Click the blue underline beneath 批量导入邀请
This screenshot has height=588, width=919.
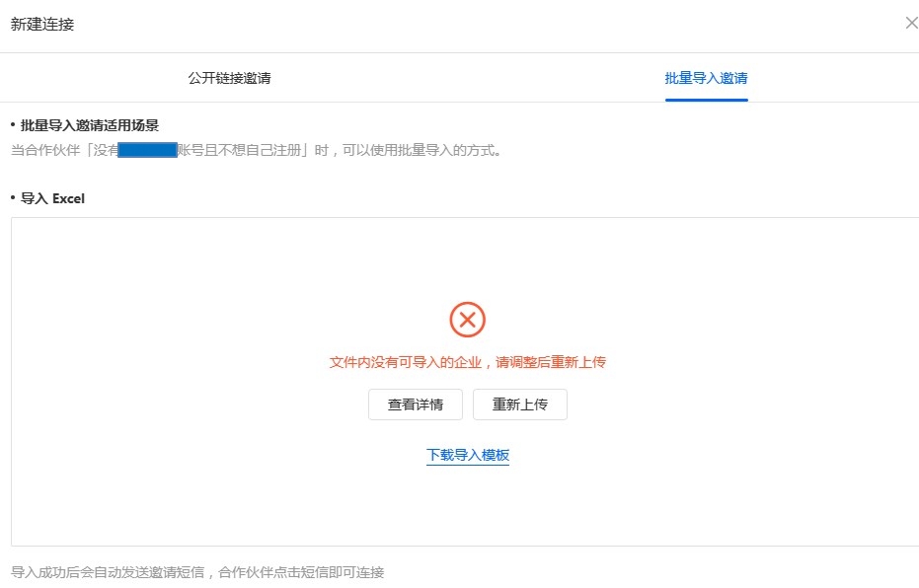(706, 100)
